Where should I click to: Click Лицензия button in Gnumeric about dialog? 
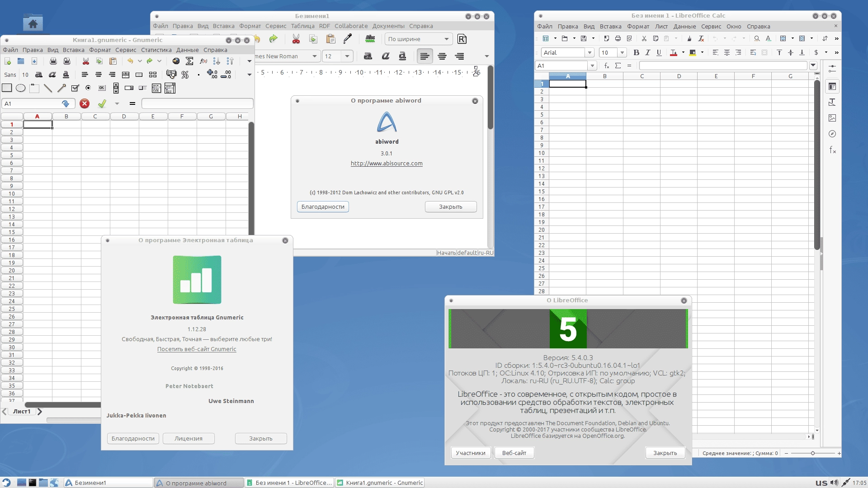189,438
